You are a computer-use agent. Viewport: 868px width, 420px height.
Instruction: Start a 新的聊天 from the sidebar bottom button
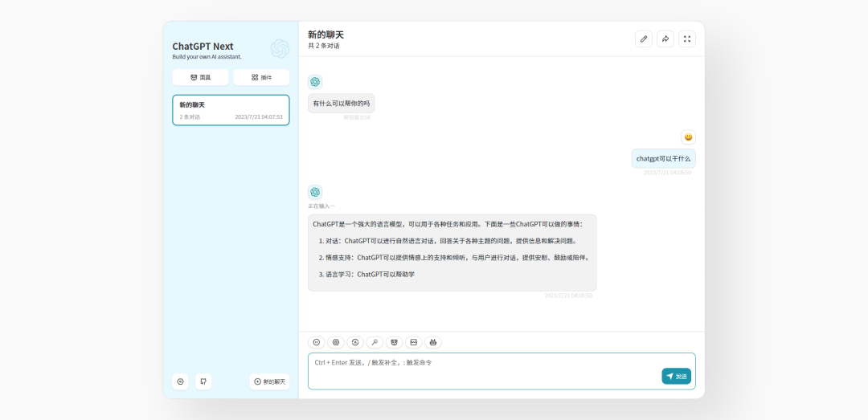pyautogui.click(x=269, y=381)
